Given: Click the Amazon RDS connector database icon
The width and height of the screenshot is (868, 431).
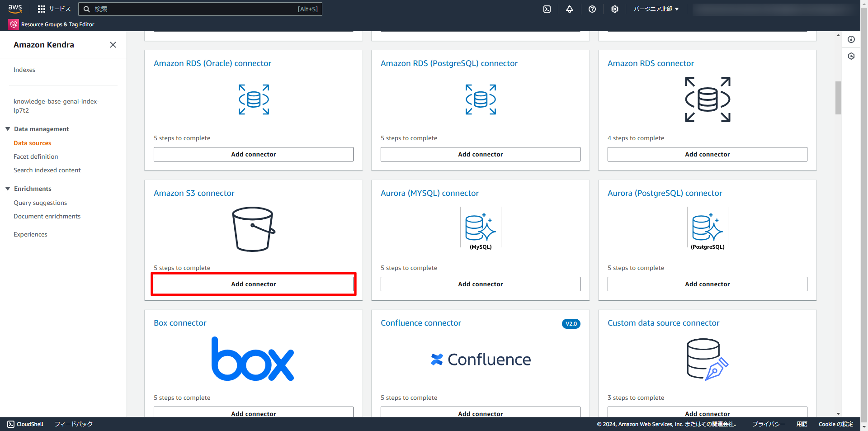Looking at the screenshot, I should 708,99.
